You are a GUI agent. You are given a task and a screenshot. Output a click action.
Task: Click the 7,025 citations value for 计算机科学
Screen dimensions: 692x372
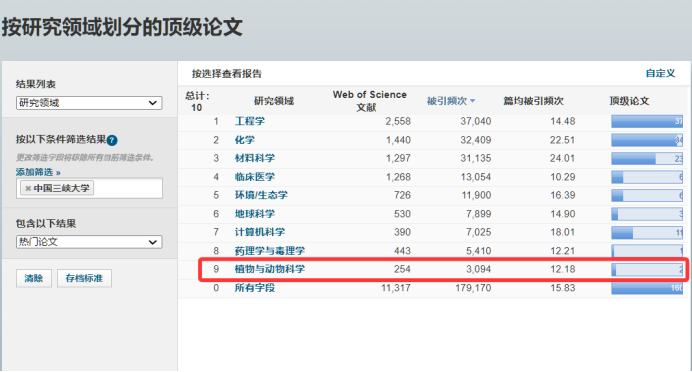pos(479,232)
